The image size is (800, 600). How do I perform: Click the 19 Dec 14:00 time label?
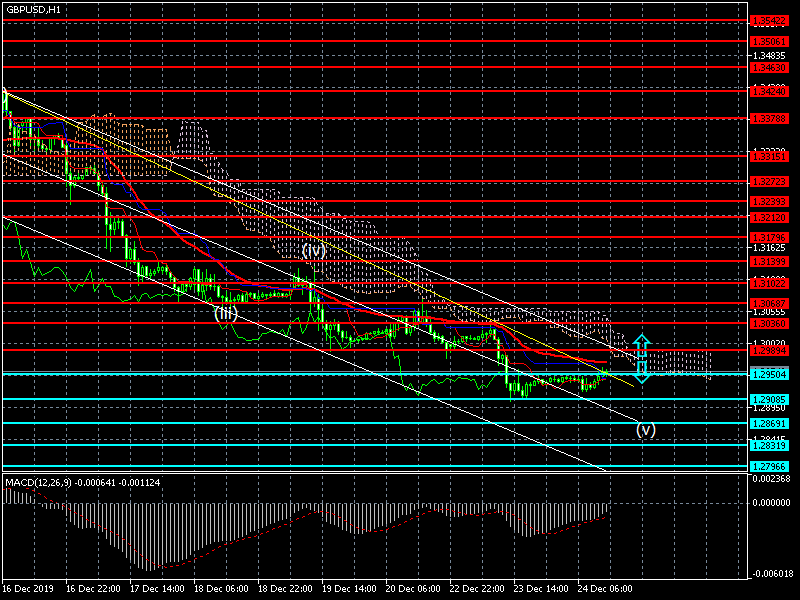point(349,589)
